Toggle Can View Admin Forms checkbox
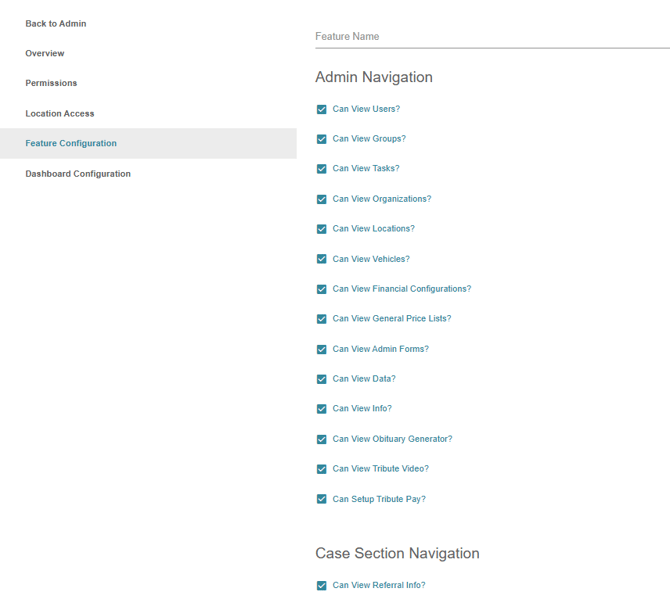Image resolution: width=670 pixels, height=599 pixels. click(322, 349)
